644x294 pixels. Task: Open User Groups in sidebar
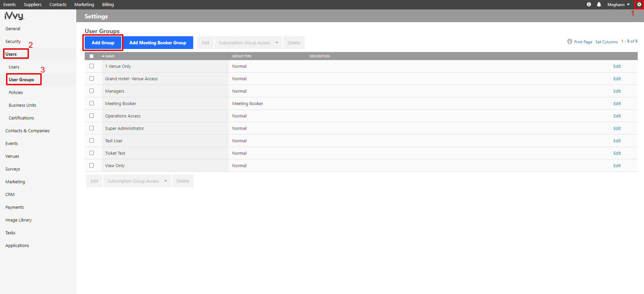pyautogui.click(x=22, y=80)
